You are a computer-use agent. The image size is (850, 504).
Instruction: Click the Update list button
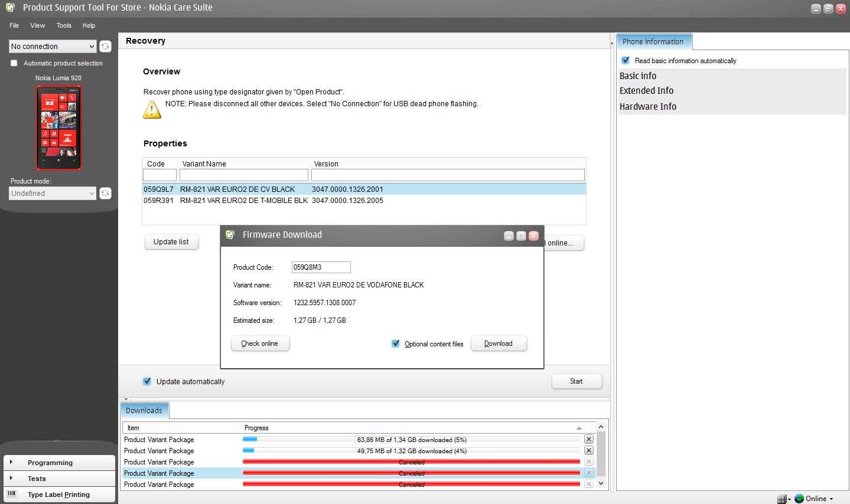pos(171,242)
